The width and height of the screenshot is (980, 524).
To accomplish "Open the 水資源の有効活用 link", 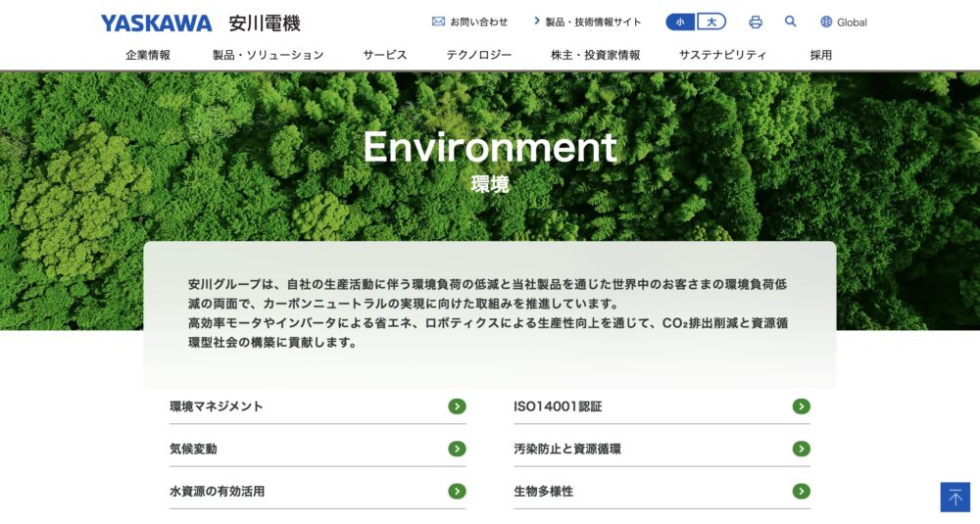I will tap(217, 491).
